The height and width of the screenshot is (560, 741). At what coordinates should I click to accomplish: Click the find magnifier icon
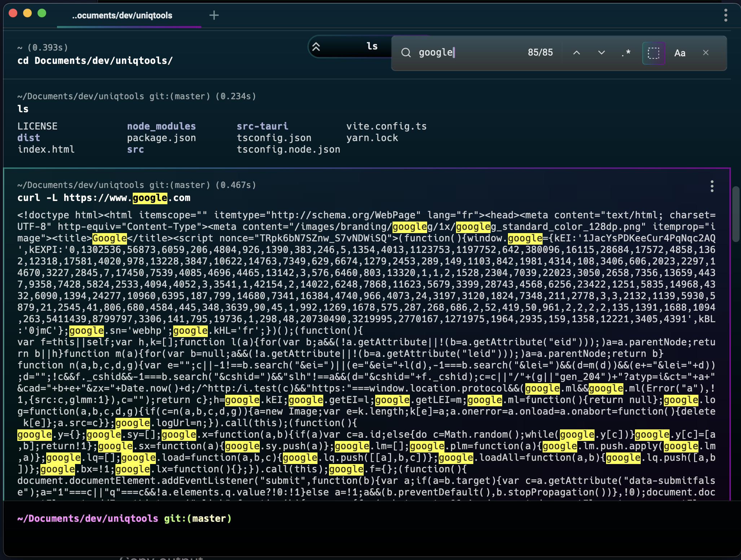pos(406,53)
